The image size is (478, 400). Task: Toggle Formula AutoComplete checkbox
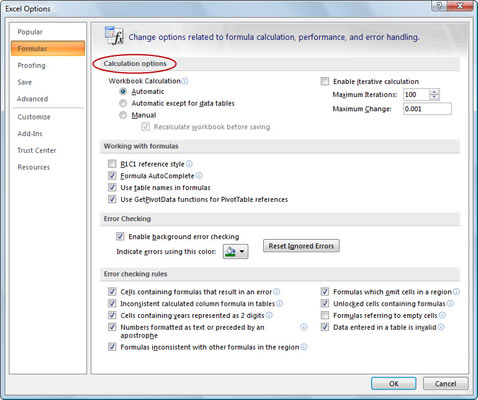(112, 175)
